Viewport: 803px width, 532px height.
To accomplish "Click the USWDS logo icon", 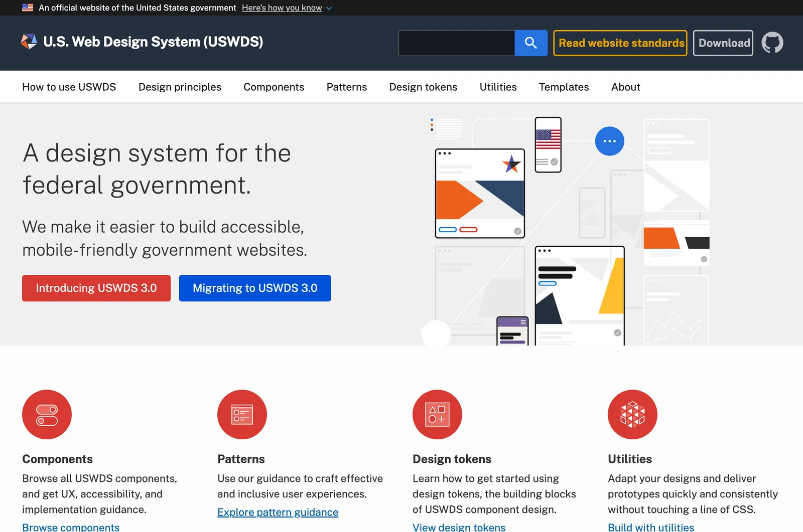I will pos(29,42).
